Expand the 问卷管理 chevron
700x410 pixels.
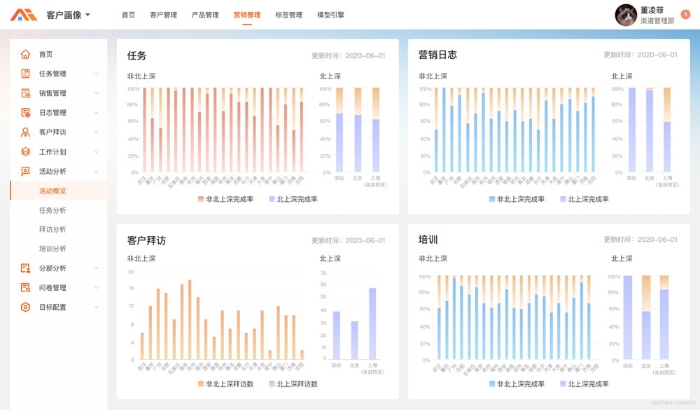pyautogui.click(x=96, y=288)
